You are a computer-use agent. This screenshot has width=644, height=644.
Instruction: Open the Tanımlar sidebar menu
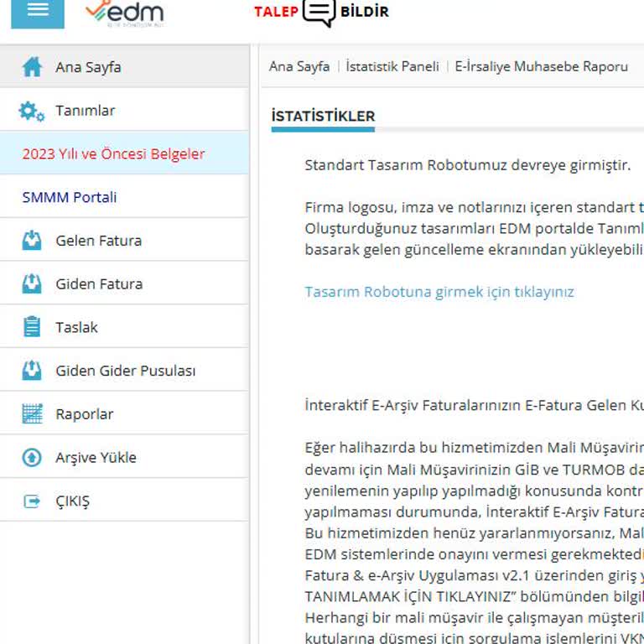[x=124, y=110]
